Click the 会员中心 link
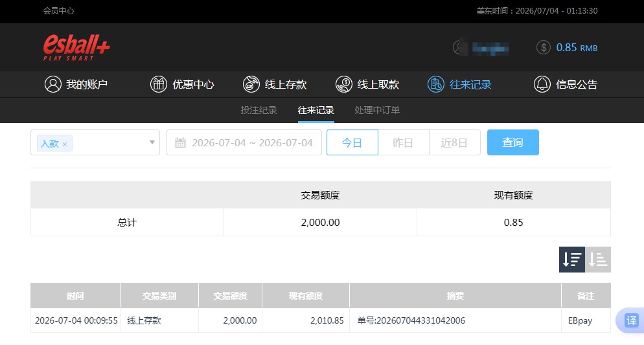Viewport: 644px width, 345px height. (x=59, y=10)
